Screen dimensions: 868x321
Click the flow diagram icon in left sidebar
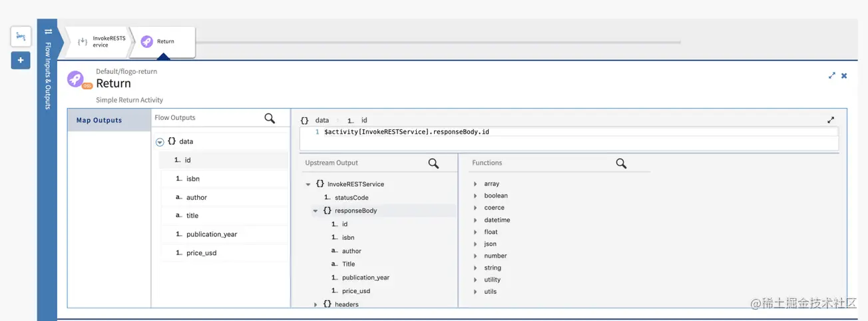21,37
